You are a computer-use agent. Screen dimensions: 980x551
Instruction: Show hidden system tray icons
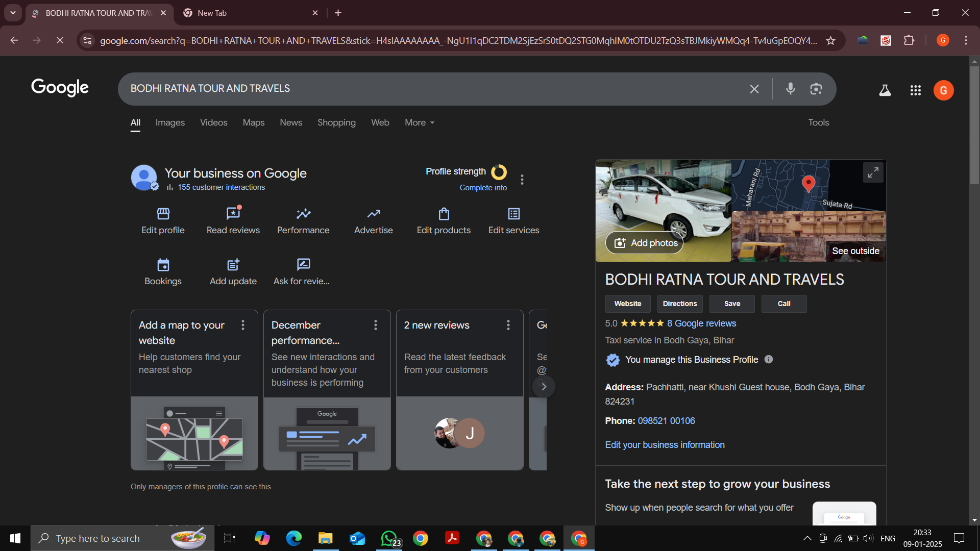pos(807,539)
